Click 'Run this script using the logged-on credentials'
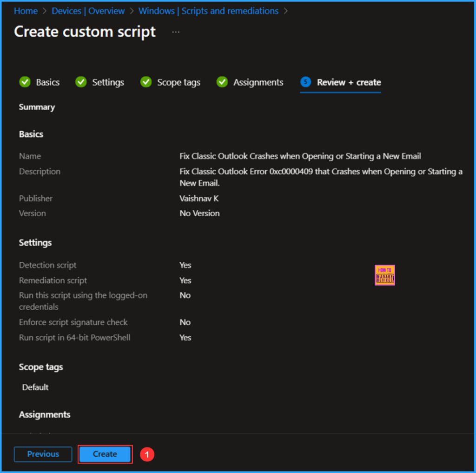The width and height of the screenshot is (476, 473). [x=83, y=301]
